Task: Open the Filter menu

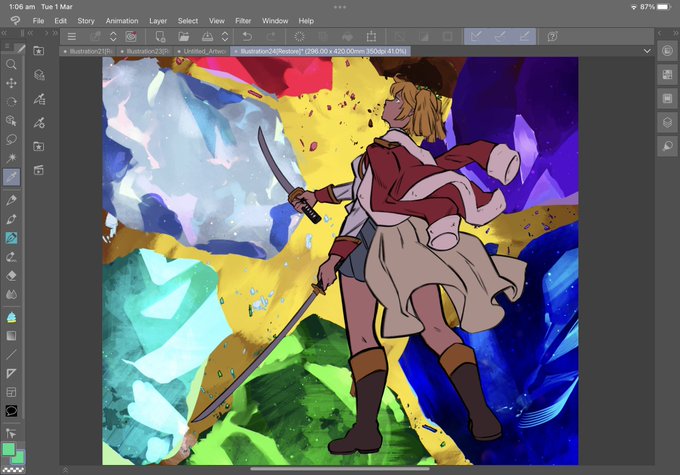Action: 243,21
